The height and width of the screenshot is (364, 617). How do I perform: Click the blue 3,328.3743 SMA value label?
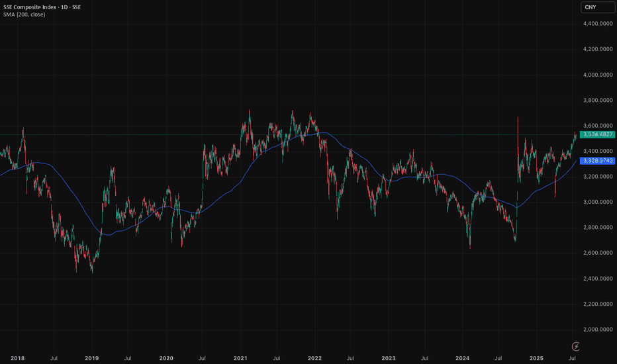596,161
